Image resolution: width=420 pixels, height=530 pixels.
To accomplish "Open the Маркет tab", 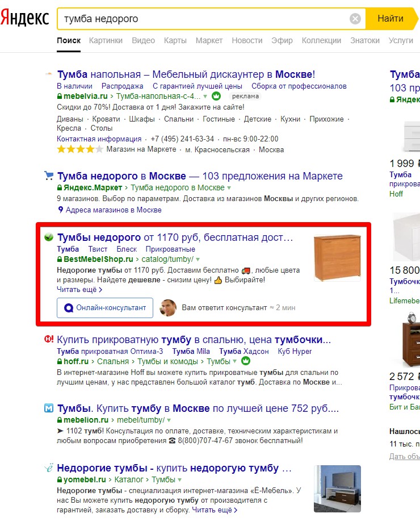I will coord(209,40).
